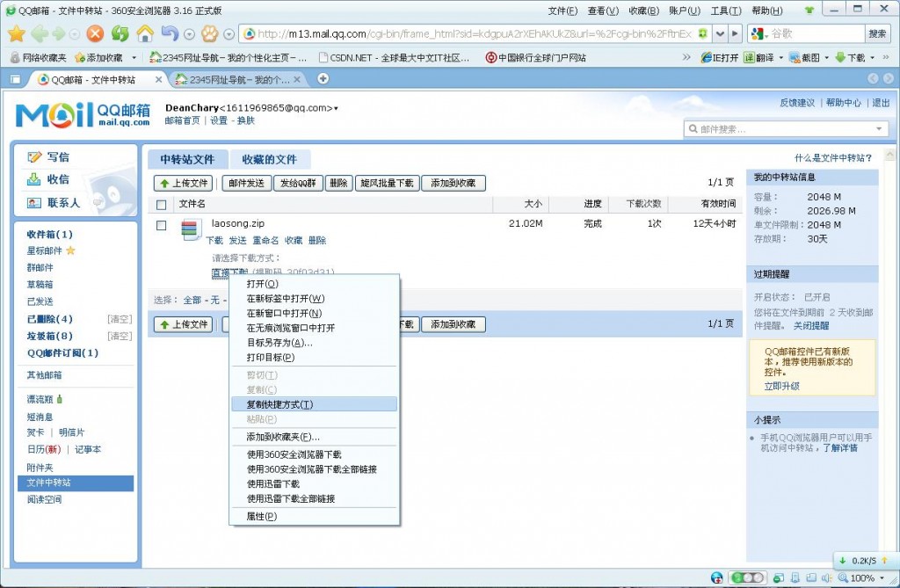Click the 退出 logout link
900x588 pixels.
(x=881, y=103)
